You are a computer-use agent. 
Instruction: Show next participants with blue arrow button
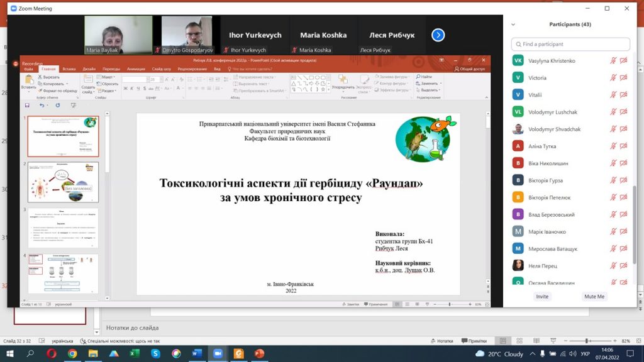tap(438, 35)
